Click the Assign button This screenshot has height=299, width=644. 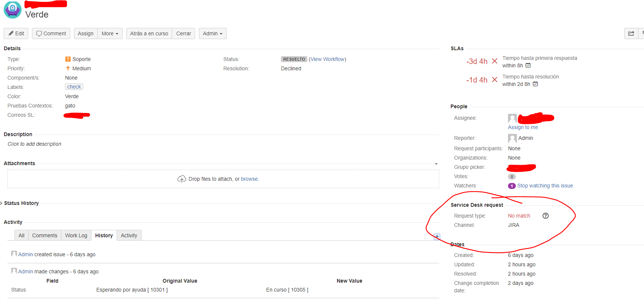tap(85, 33)
